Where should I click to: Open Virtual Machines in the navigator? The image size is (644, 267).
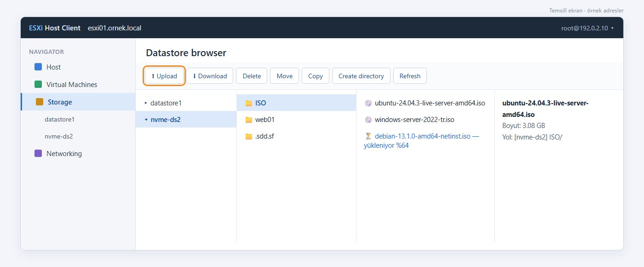point(78,85)
